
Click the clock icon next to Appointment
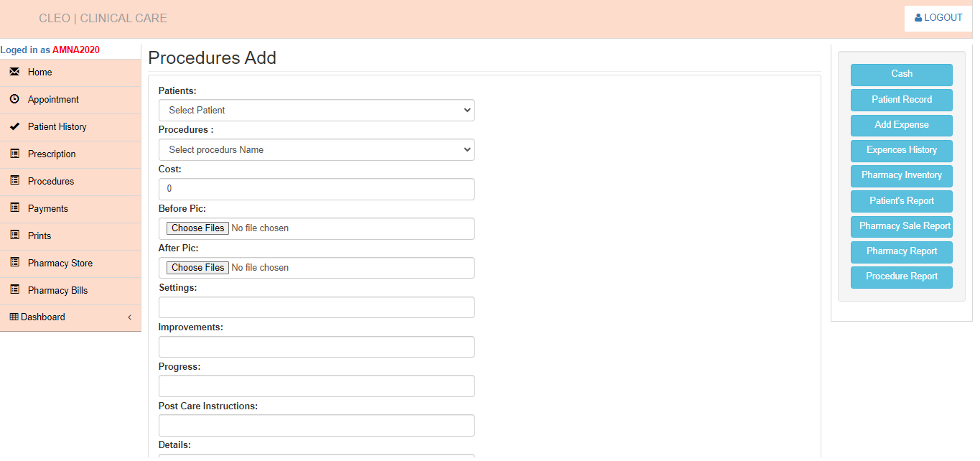[x=14, y=99]
